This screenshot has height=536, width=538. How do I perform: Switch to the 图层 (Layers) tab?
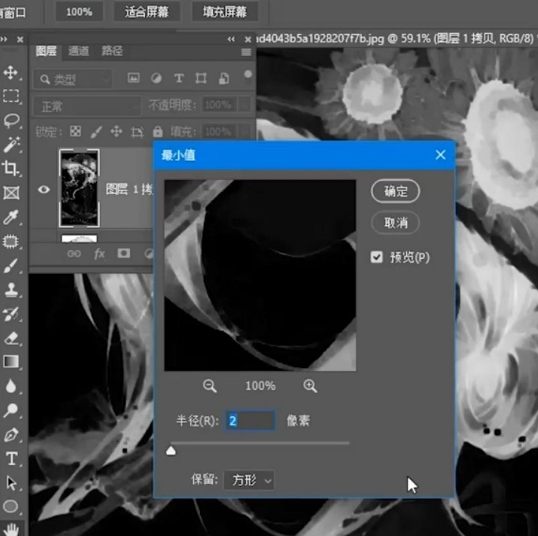tap(46, 51)
